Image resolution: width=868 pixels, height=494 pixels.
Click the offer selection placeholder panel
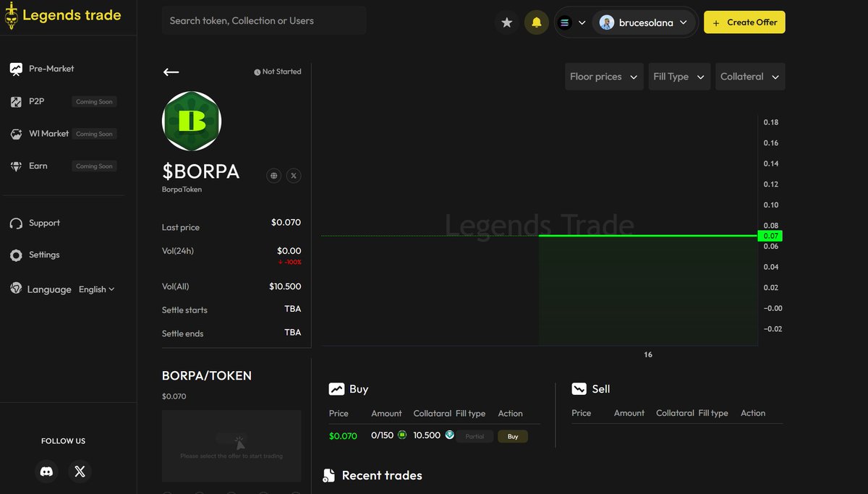tap(231, 446)
